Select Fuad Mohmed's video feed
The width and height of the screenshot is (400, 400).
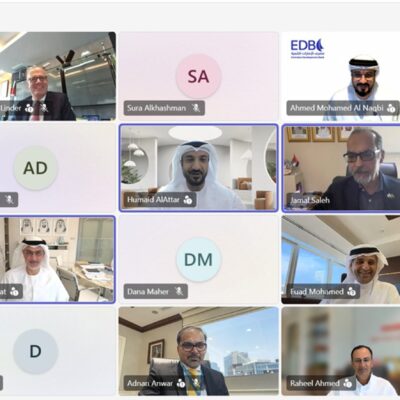click(x=341, y=260)
